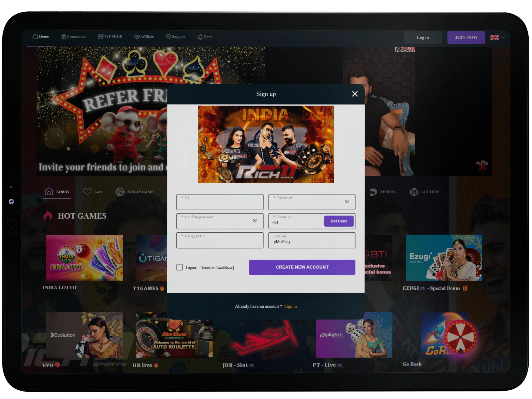Open the News menu item

205,37
